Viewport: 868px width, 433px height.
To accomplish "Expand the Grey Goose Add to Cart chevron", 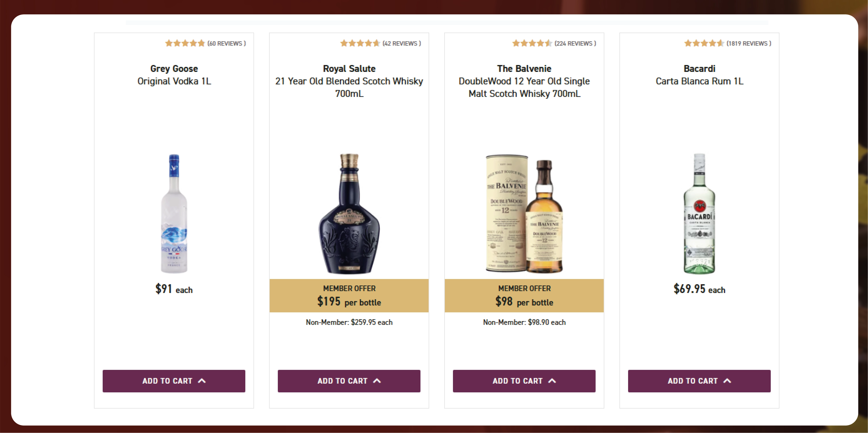I will pos(202,381).
